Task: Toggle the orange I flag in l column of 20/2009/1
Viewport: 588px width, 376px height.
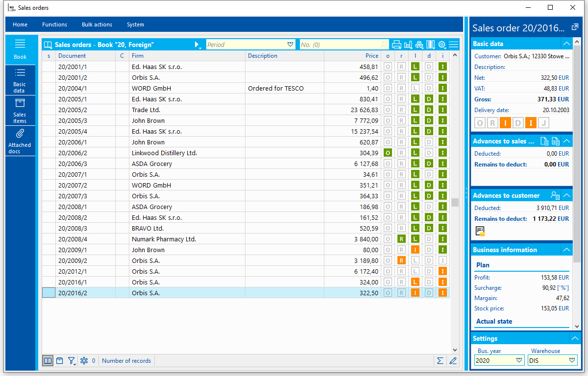Action: click(x=415, y=250)
